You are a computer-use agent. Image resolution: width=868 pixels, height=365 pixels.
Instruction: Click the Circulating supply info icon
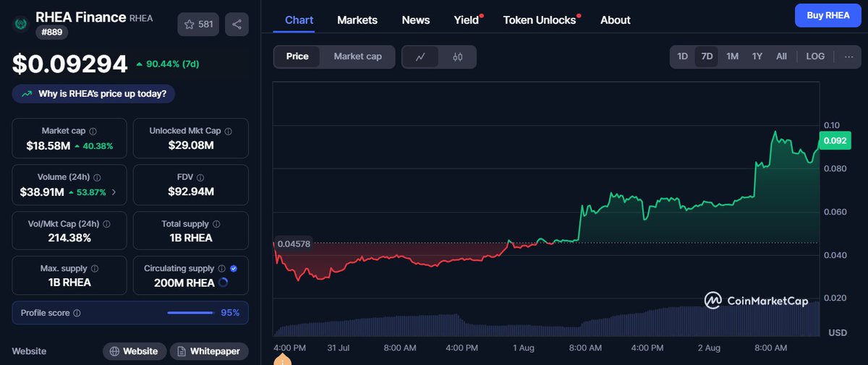point(222,269)
